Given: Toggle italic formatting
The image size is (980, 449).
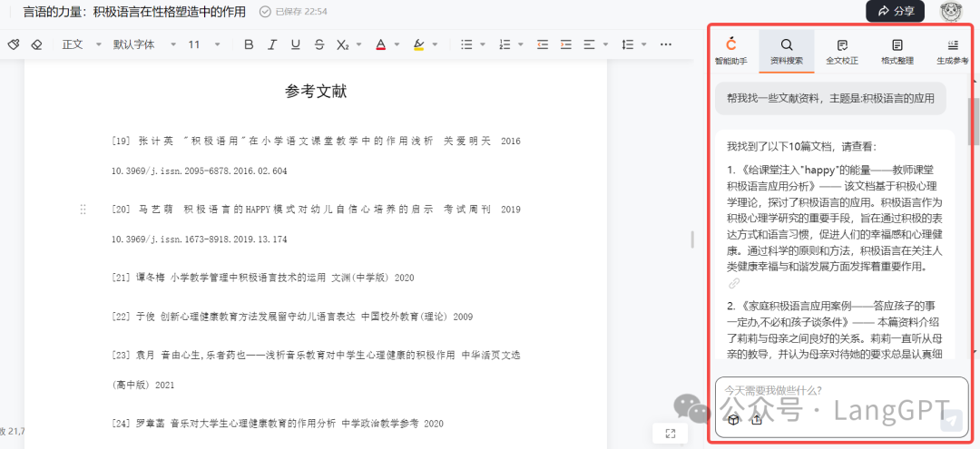Looking at the screenshot, I should [x=272, y=44].
